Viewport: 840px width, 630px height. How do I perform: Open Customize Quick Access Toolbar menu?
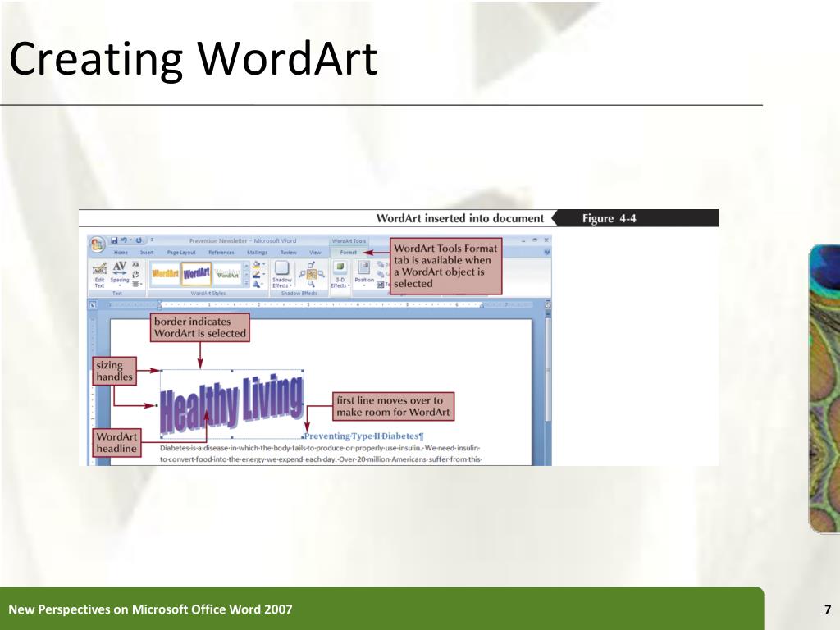click(x=152, y=240)
